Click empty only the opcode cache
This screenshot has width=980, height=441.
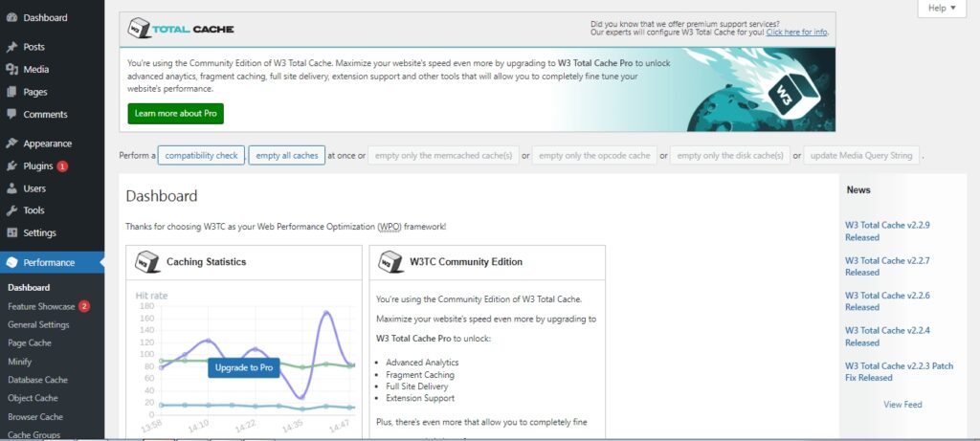click(x=594, y=156)
